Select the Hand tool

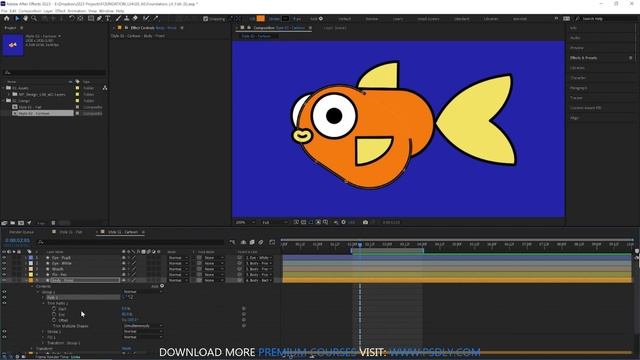pos(25,18)
